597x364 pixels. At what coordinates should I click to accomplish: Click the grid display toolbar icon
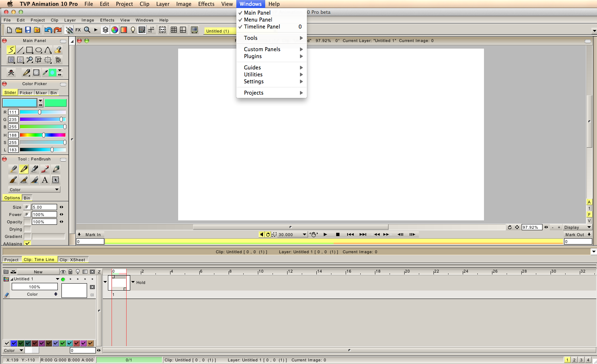pos(174,30)
